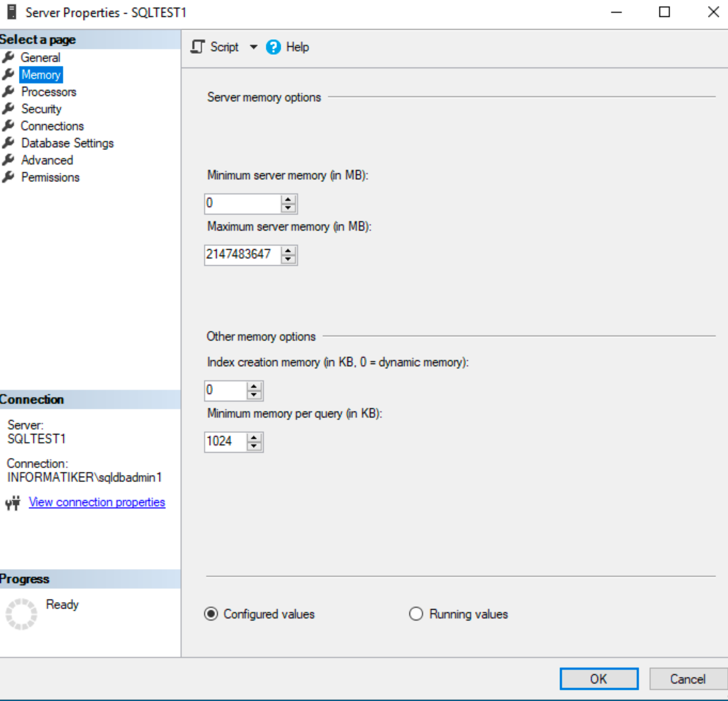Click the wrench icon beside General
The height and width of the screenshot is (701, 728).
click(8, 57)
